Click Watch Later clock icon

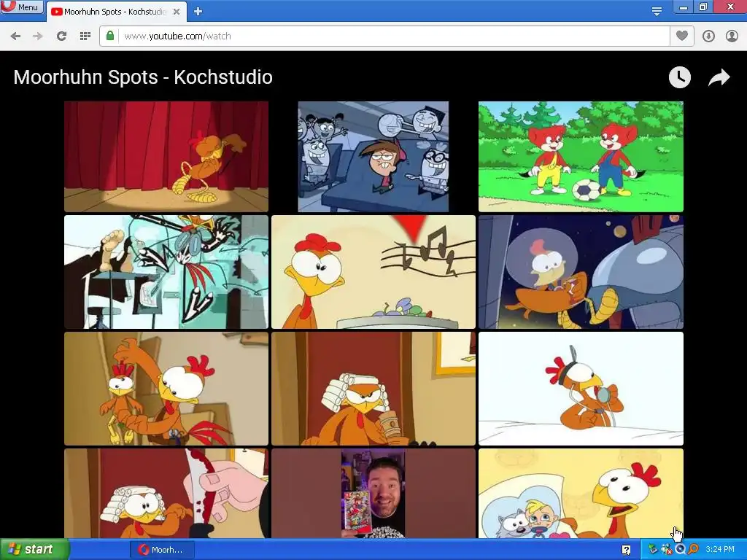[679, 77]
